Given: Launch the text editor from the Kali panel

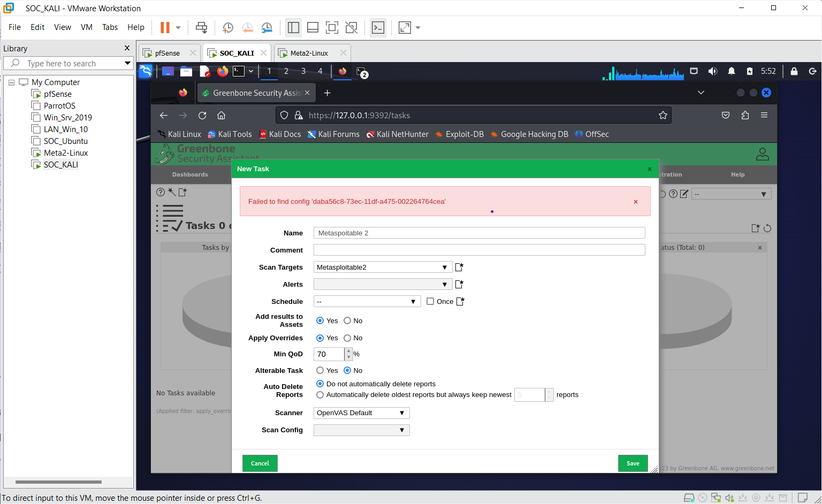Looking at the screenshot, I should [x=204, y=71].
